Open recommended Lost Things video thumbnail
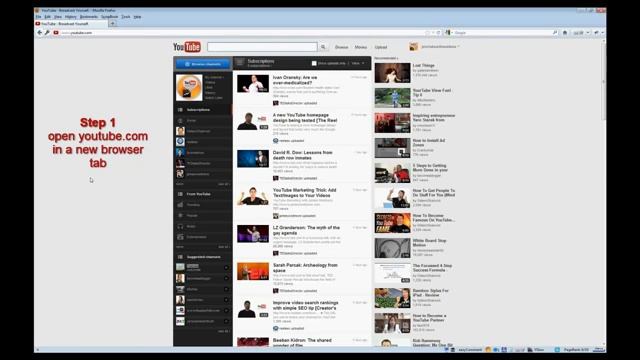The height and width of the screenshot is (360, 640). point(392,73)
